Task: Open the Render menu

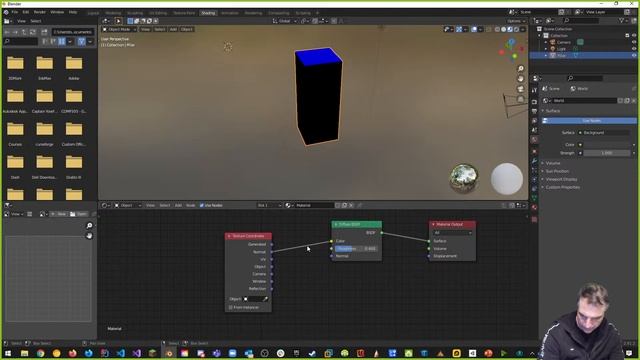Action: pyautogui.click(x=40, y=12)
